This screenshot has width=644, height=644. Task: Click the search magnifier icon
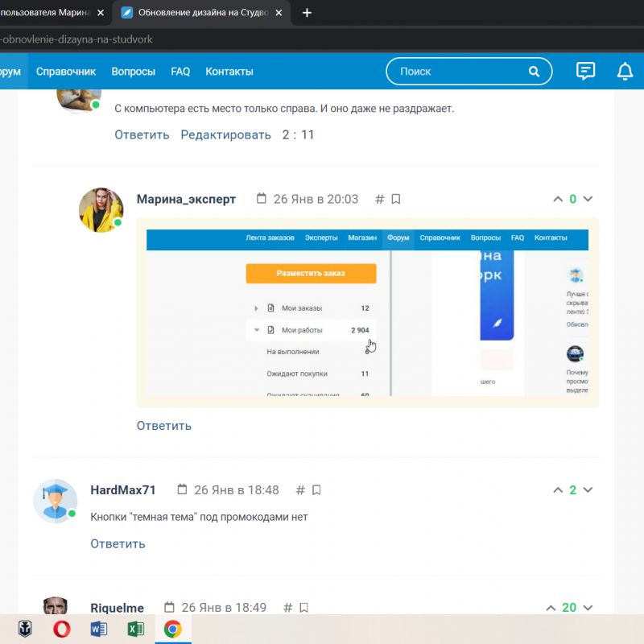[534, 72]
